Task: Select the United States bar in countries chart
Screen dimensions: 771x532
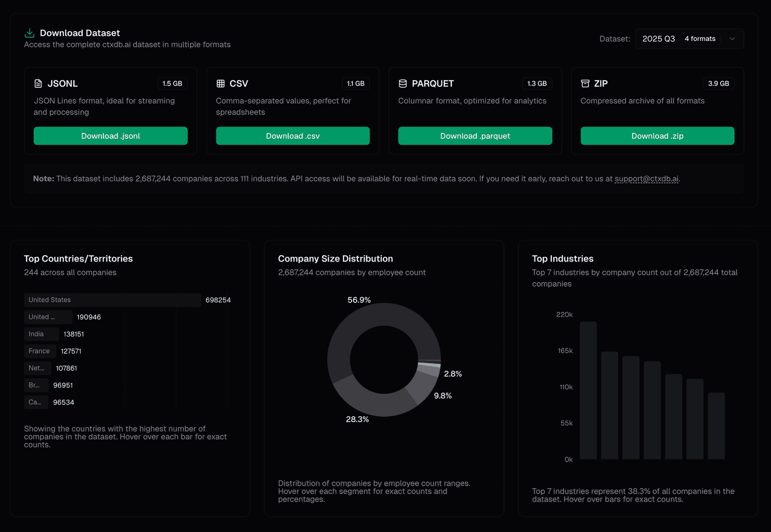Action: point(112,300)
